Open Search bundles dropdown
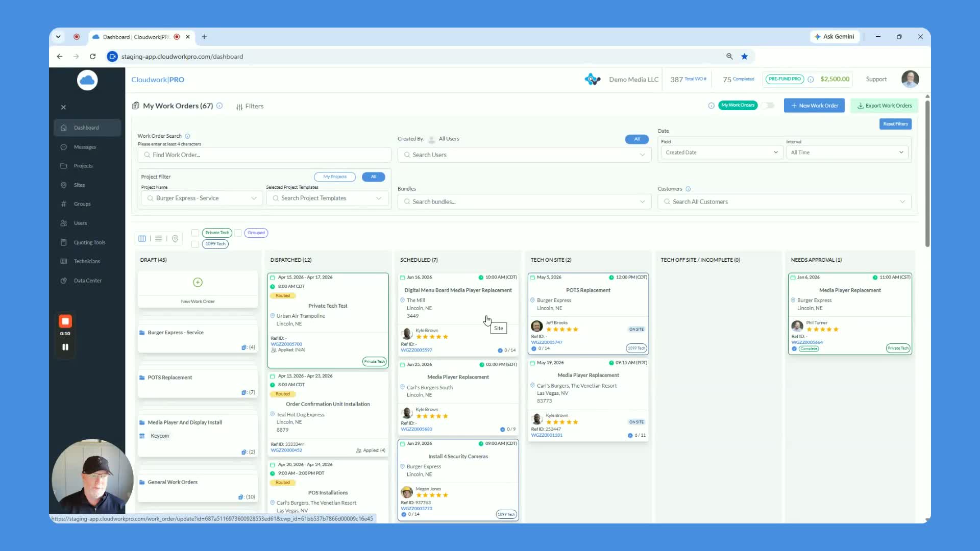 click(524, 202)
